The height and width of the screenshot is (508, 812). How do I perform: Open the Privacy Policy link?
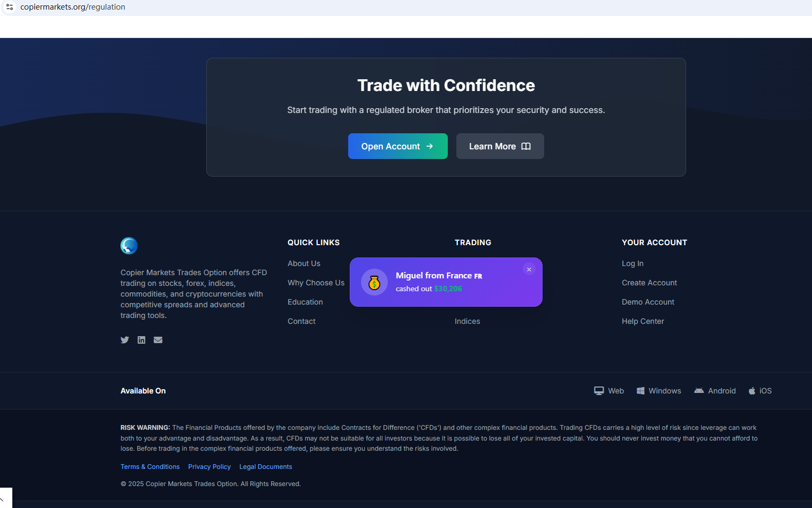click(x=209, y=467)
